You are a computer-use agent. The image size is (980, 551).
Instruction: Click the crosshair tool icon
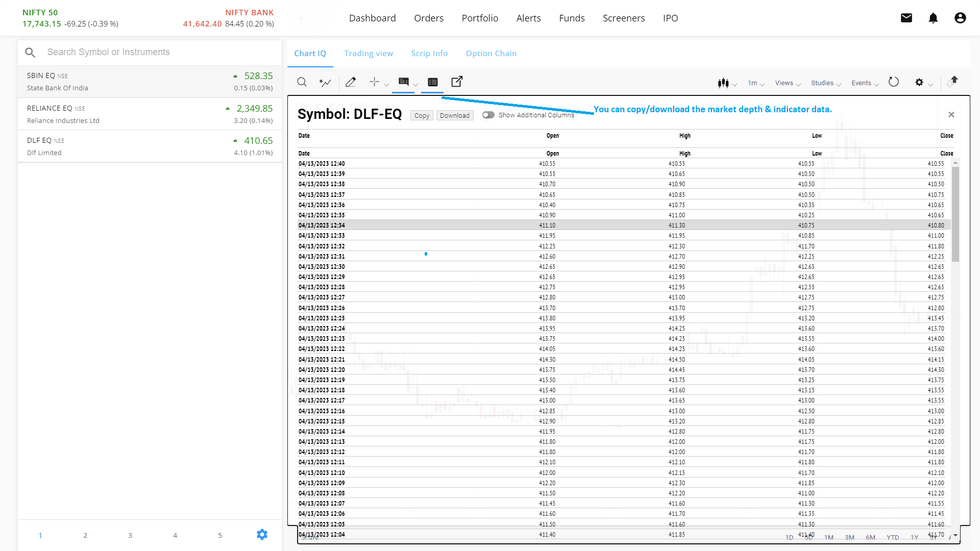(374, 82)
